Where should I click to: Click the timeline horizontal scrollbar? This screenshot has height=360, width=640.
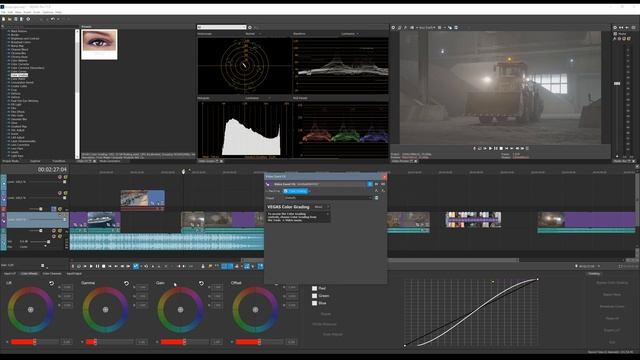(380, 260)
